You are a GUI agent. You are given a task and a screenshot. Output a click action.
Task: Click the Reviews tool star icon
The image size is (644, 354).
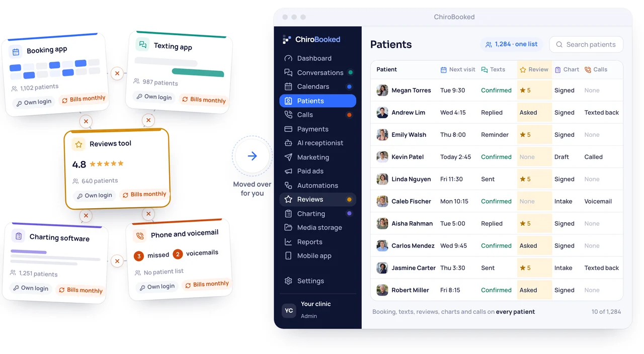78,144
